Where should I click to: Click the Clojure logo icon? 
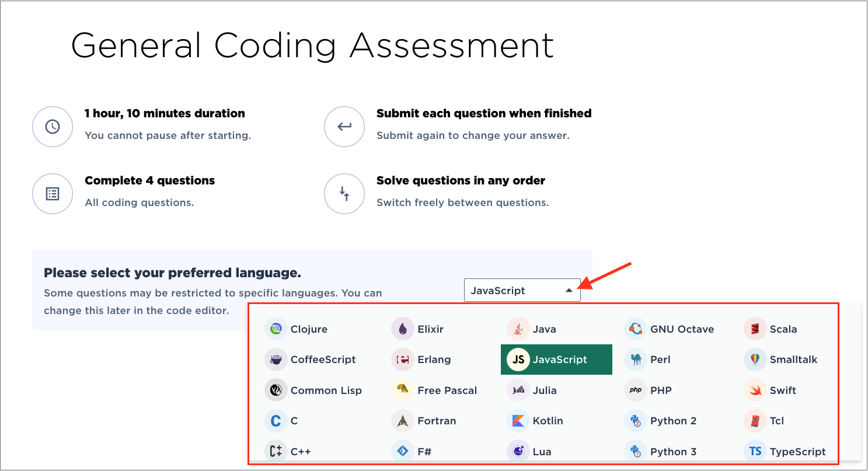click(x=274, y=329)
